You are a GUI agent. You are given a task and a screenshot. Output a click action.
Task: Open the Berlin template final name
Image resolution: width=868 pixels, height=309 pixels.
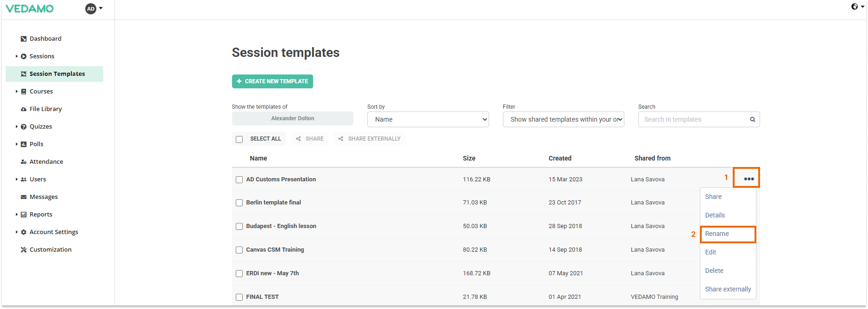click(274, 203)
